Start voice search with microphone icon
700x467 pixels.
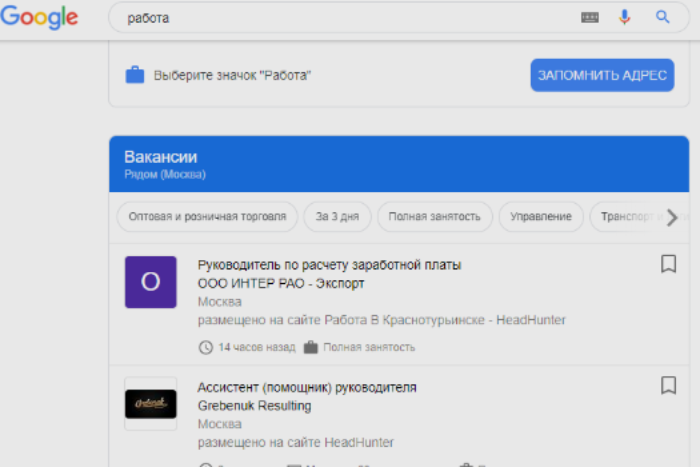[625, 17]
